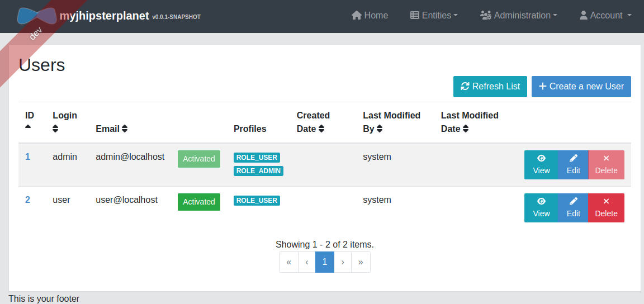Go to first page with « button

point(288,262)
